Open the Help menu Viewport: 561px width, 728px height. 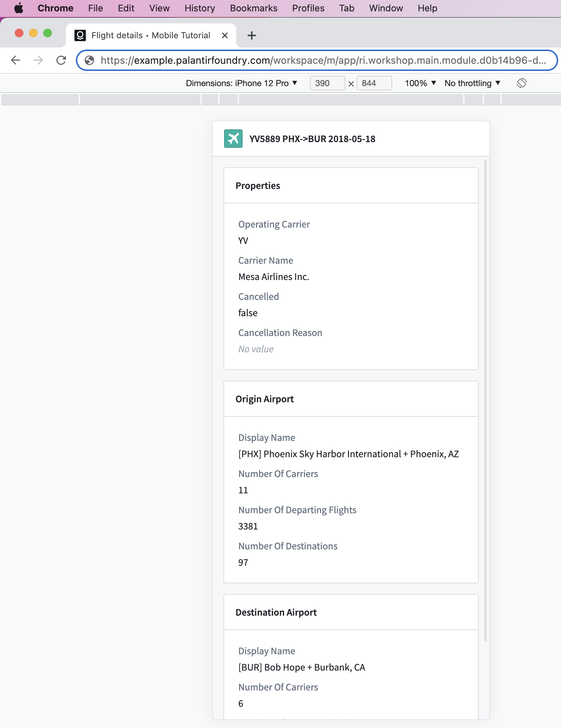427,8
